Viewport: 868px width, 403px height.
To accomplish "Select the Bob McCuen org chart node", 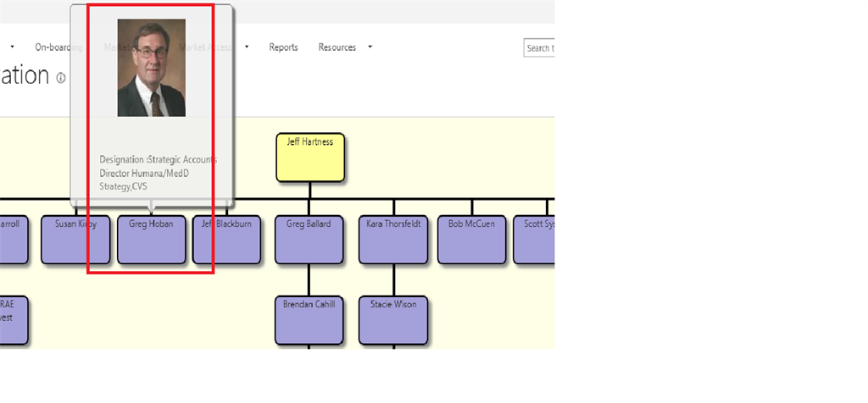I will (471, 240).
